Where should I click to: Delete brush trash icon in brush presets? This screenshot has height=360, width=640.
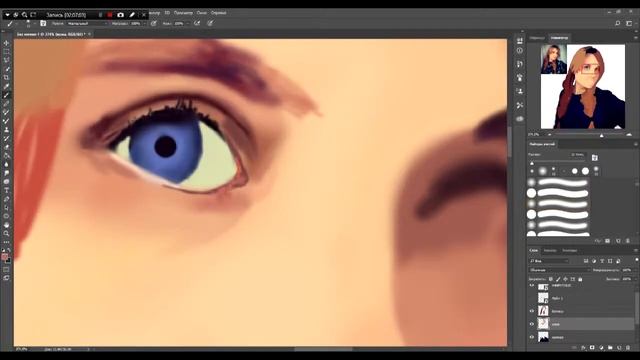pyautogui.click(x=628, y=241)
